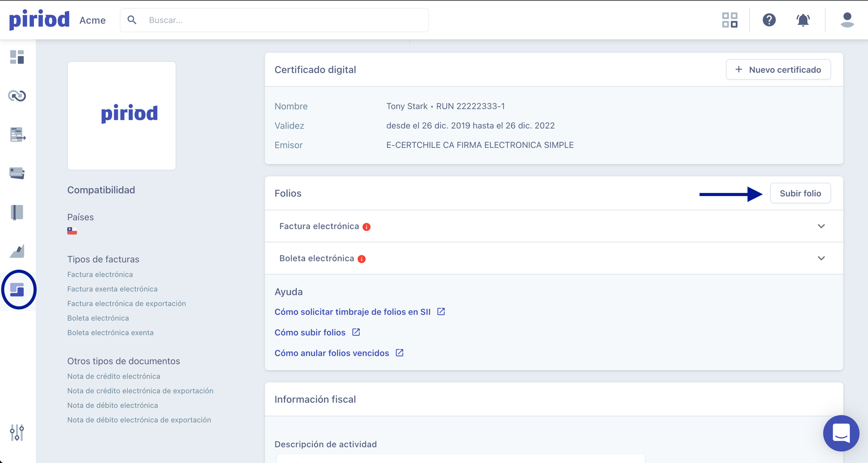This screenshot has height=463, width=868.
Task: Open the chat support bubble
Action: (x=841, y=433)
